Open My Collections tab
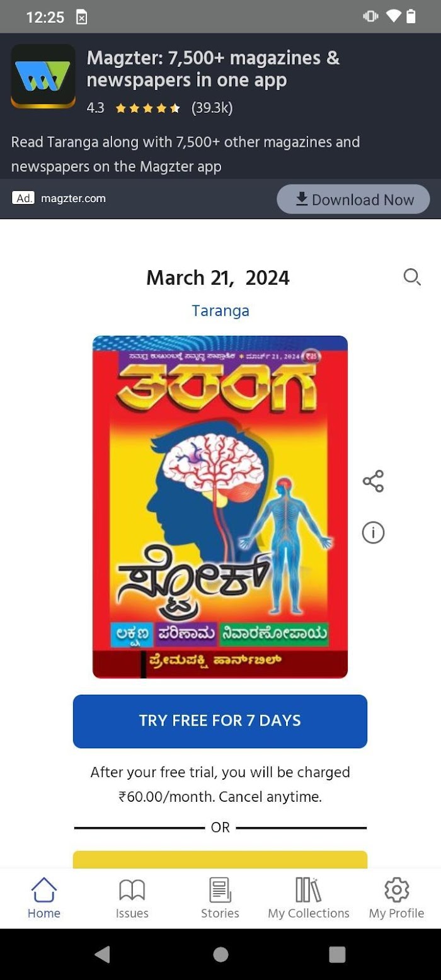This screenshot has width=441, height=980. [309, 899]
